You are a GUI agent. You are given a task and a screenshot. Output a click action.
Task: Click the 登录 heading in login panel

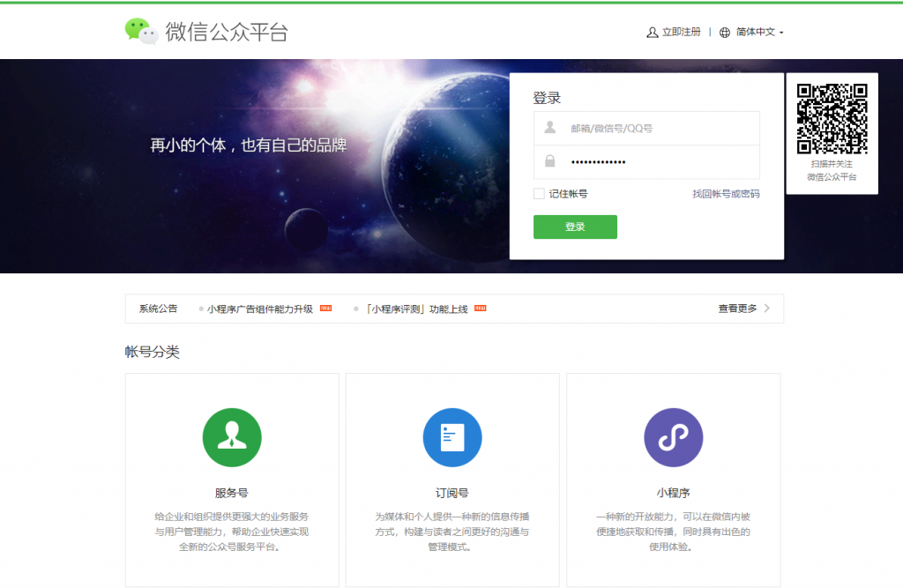coord(547,98)
